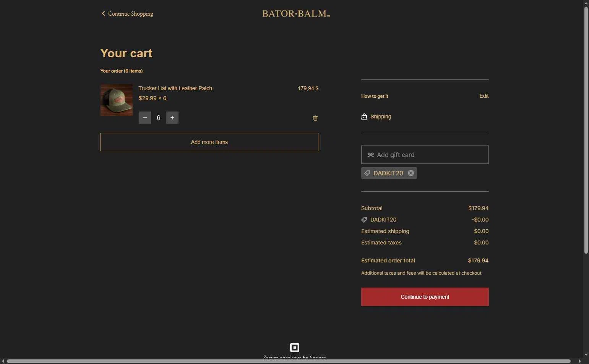Click the Continue Shopping back link
589x364 pixels.
click(127, 14)
